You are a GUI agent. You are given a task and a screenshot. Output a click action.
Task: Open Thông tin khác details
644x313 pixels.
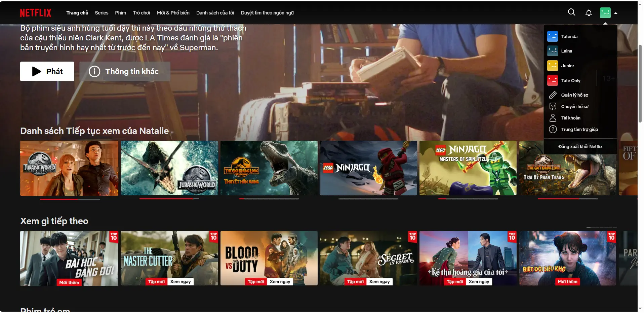(125, 71)
